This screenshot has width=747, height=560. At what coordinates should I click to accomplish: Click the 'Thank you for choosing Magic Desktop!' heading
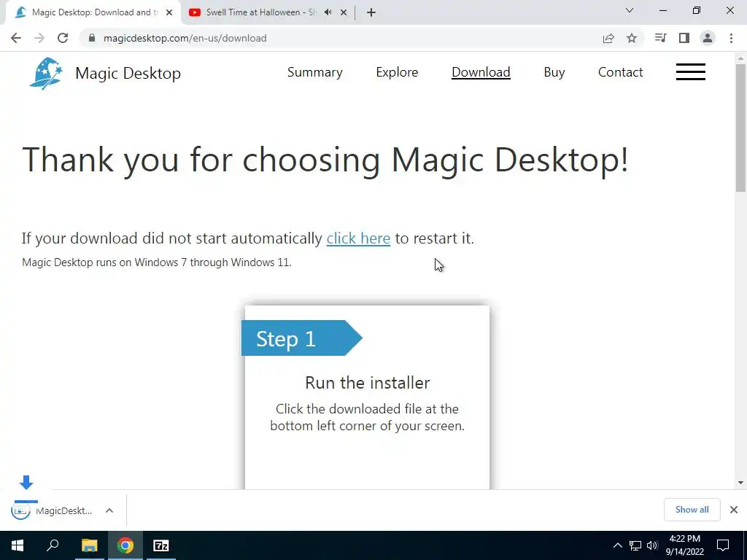pos(325,160)
